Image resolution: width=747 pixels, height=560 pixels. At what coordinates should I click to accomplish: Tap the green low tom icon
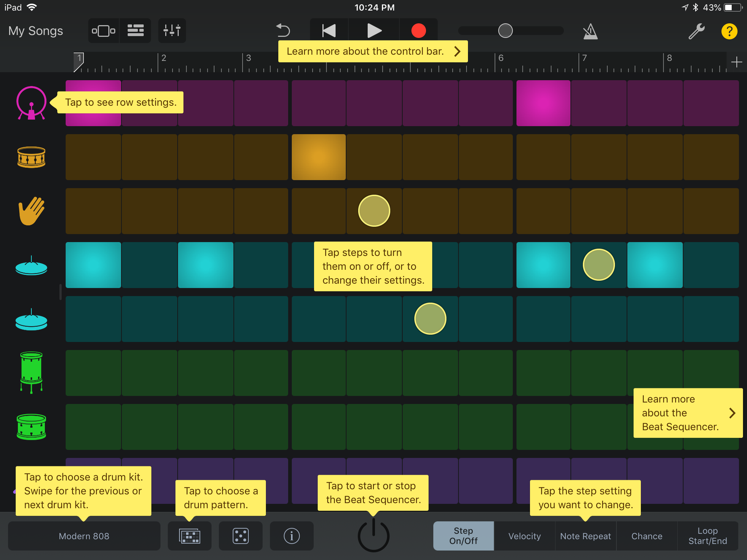[x=31, y=427]
